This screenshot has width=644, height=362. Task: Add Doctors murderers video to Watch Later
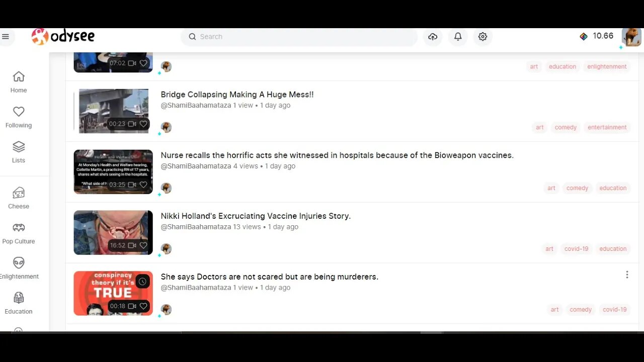pos(142,282)
